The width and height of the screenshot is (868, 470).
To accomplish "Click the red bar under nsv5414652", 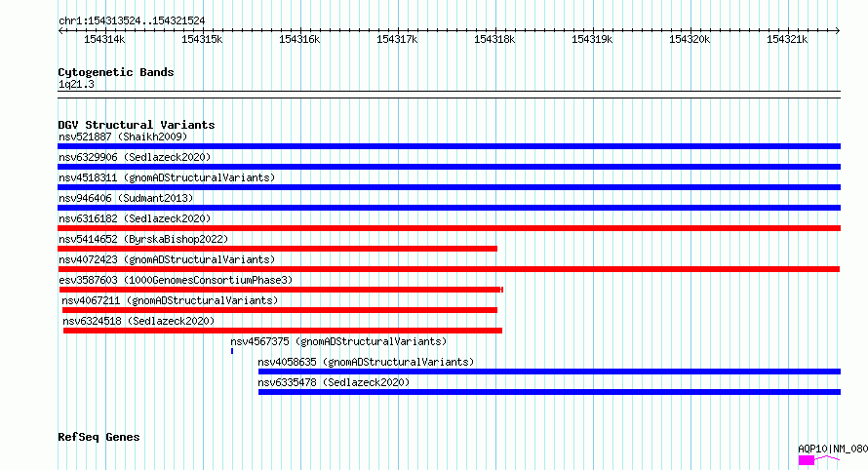I will [x=277, y=249].
